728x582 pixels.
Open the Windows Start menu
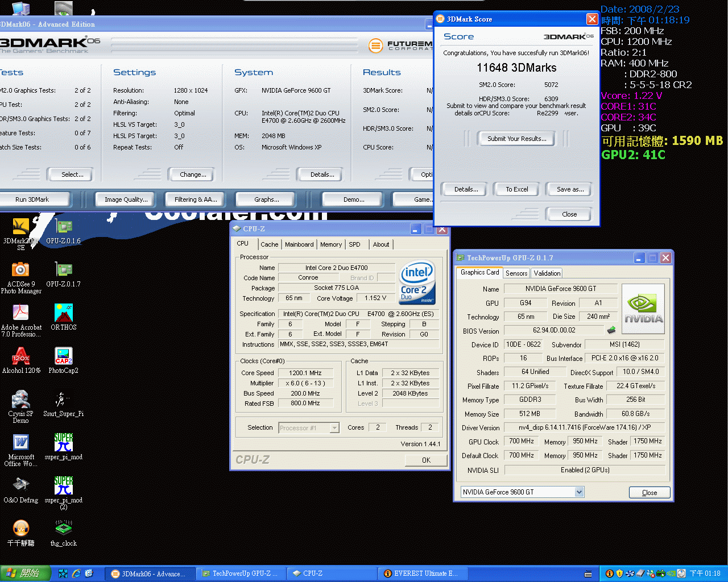(x=25, y=573)
